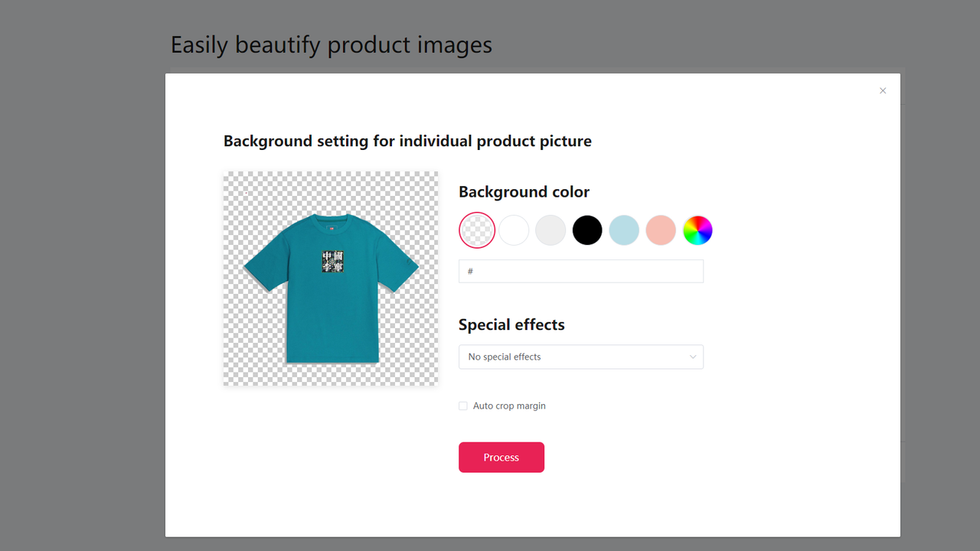Image resolution: width=980 pixels, height=551 pixels.
Task: Select the light gray background color
Action: point(550,230)
